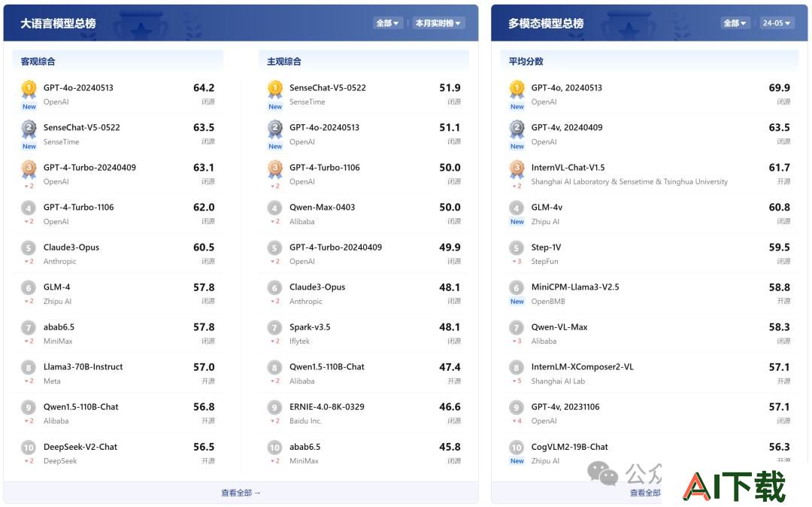Click silver medal icon beside SenseChat-V5-0522 in 客观综合
This screenshot has height=507, width=812.
point(29,129)
